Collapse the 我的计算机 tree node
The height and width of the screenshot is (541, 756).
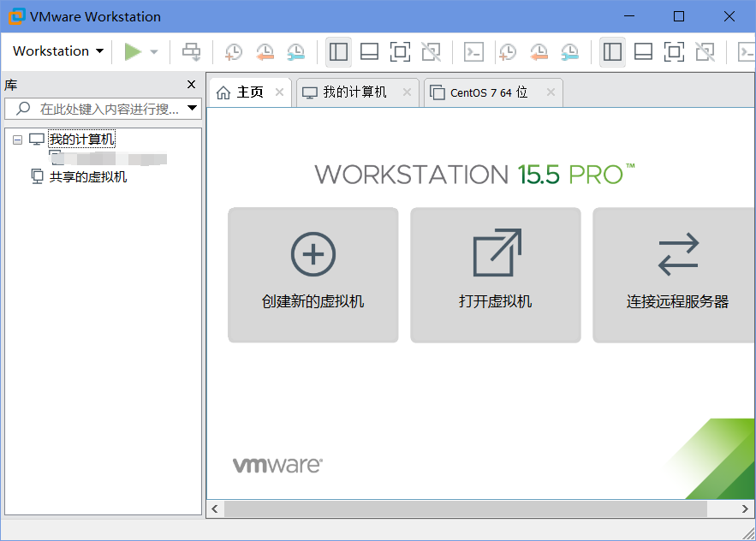[17, 140]
